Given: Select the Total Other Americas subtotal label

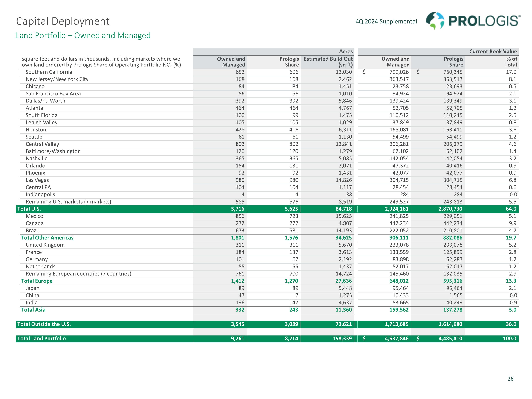Looking at the screenshot, I should tap(47, 238).
